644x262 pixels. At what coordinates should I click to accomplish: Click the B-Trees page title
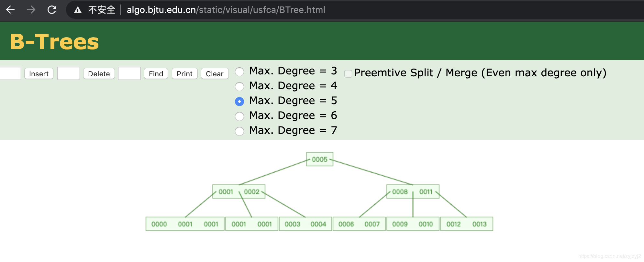[54, 42]
